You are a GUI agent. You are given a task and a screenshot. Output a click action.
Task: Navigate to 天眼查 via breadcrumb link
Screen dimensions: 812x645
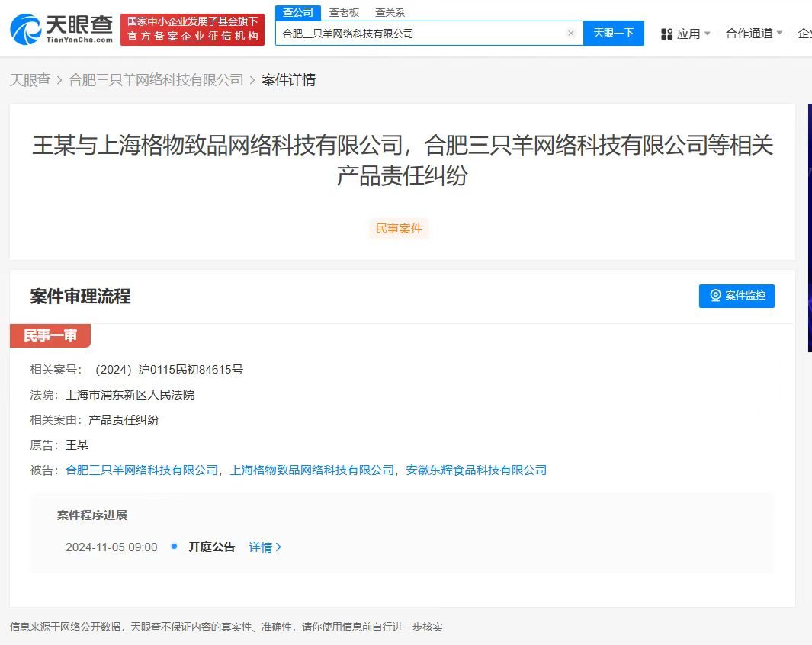tap(30, 79)
